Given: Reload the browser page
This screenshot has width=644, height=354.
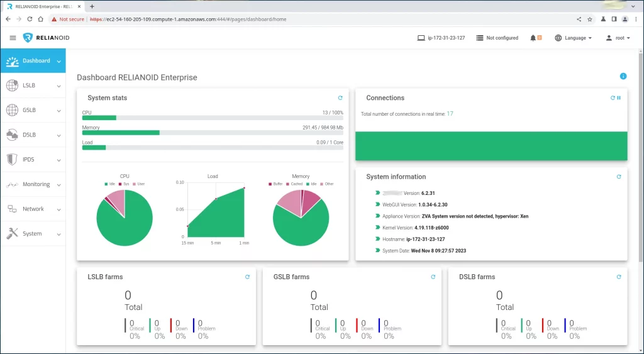Looking at the screenshot, I should 30,19.
